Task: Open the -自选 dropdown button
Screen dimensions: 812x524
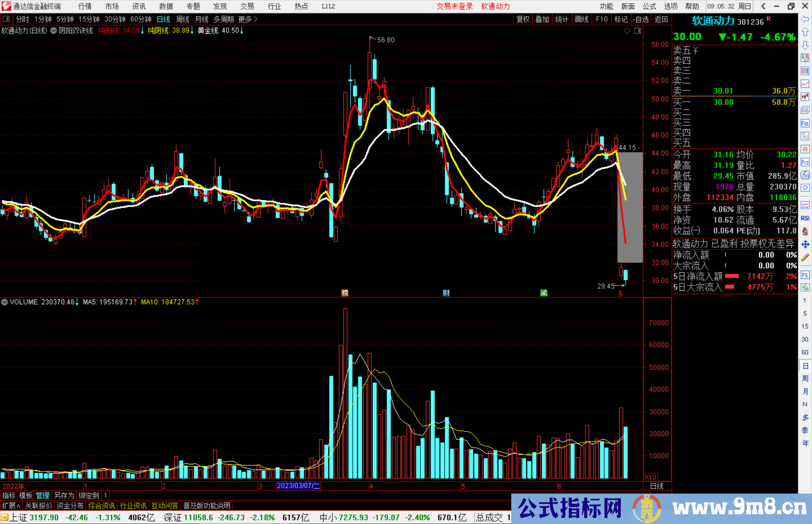Action: 641,19
